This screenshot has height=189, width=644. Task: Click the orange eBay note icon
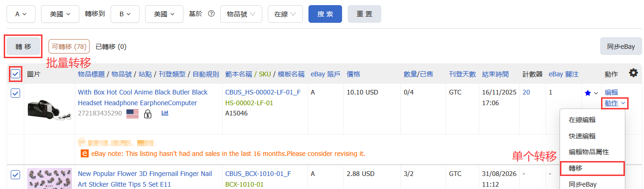[x=85, y=153]
